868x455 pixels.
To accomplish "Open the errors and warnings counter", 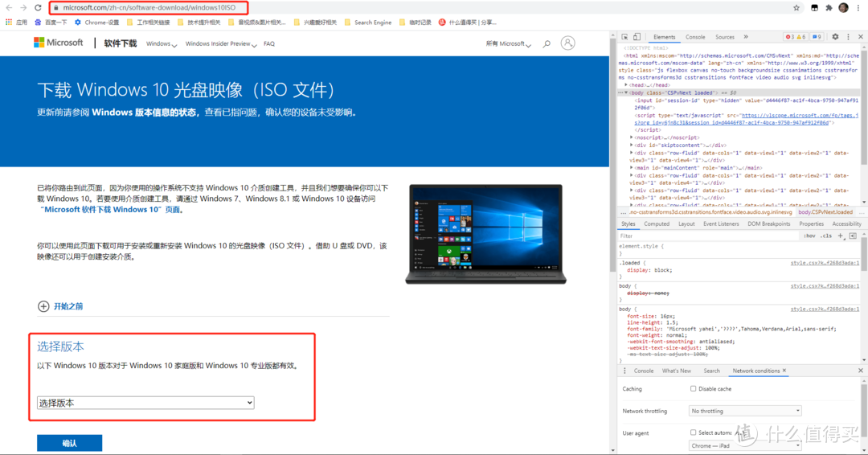I will click(796, 37).
